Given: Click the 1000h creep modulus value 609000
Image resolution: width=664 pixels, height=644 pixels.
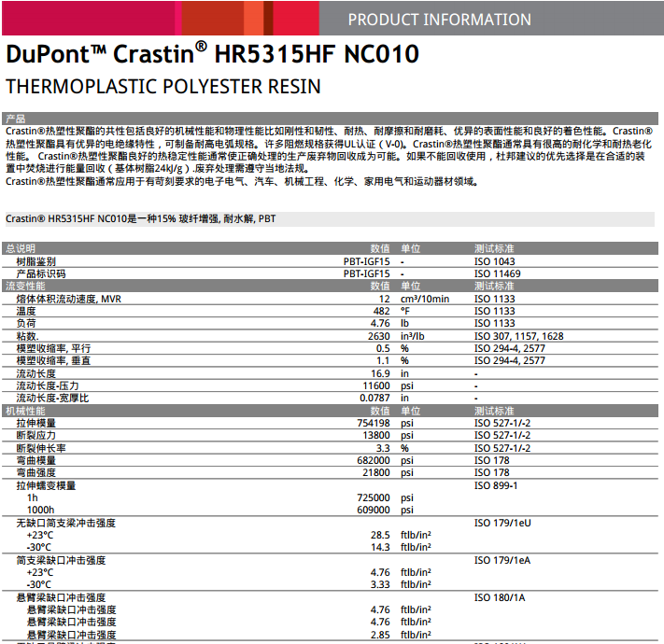Looking at the screenshot, I should [373, 510].
